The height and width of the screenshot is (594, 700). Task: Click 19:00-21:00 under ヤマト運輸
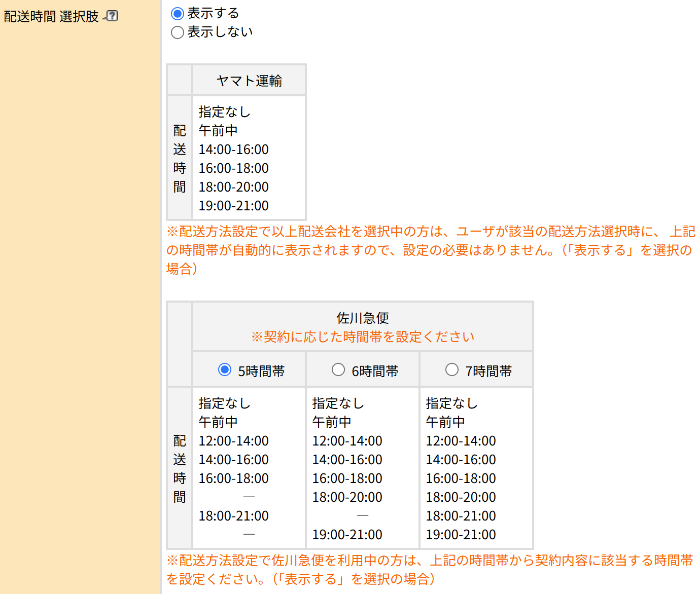(233, 206)
